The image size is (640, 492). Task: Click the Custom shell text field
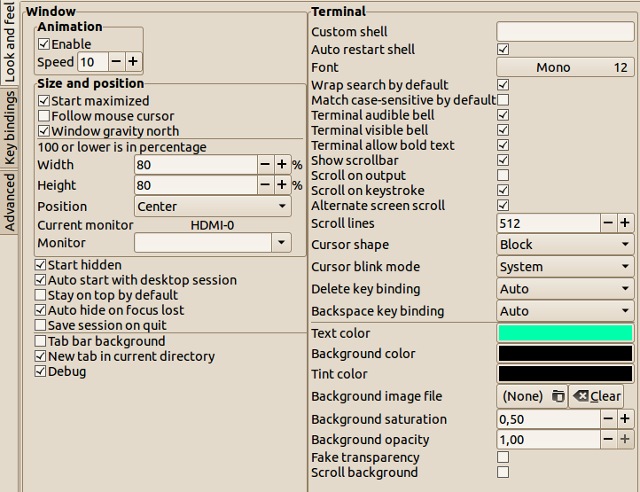click(x=565, y=32)
